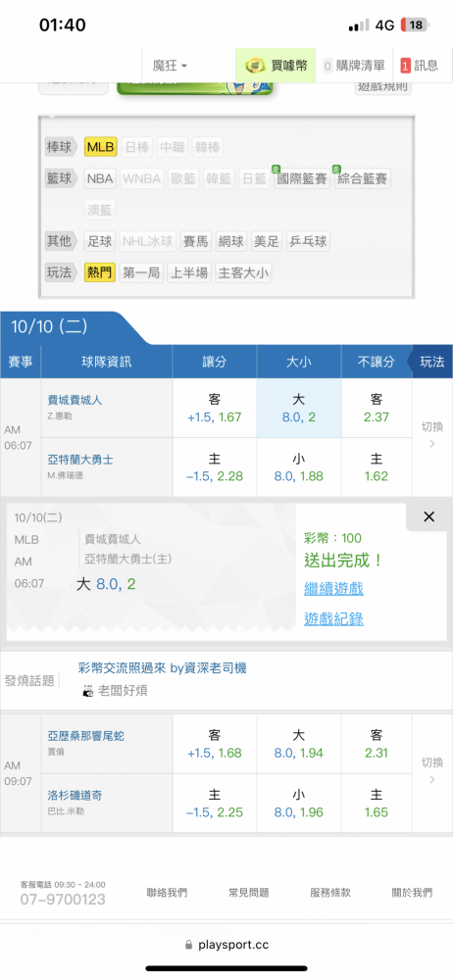The width and height of the screenshot is (453, 980).
Task: Tap the 老闆好煩 topic icon
Action: (87, 691)
